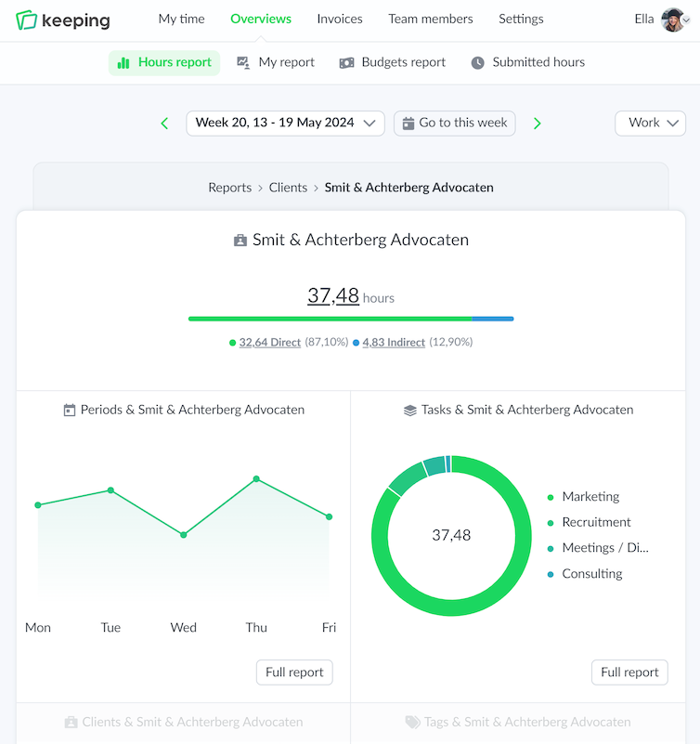Expand the user menu arrow near the avatar
This screenshot has height=744, width=700.
tap(686, 20)
